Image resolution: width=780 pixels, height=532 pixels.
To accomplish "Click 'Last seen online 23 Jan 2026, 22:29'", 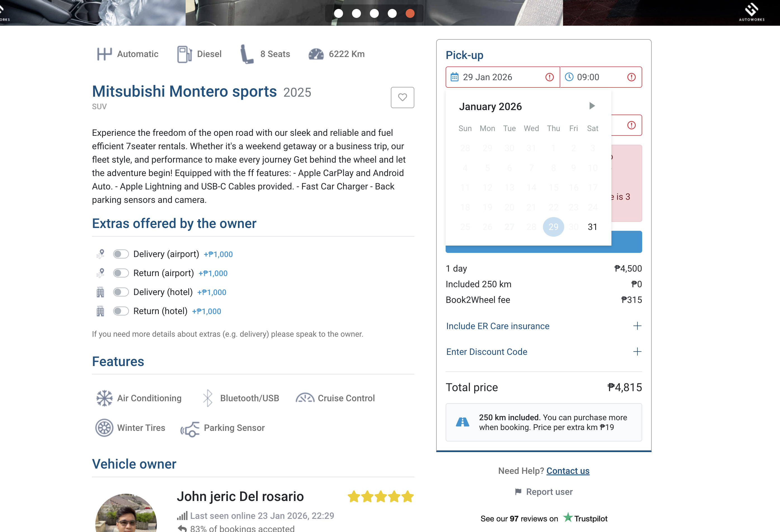I will tap(262, 516).
